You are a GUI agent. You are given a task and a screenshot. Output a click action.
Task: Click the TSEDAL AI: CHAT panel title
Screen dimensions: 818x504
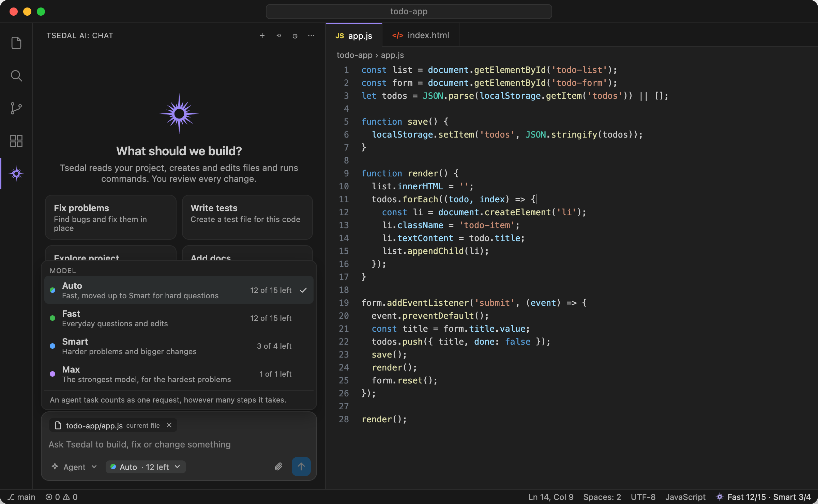pos(80,35)
